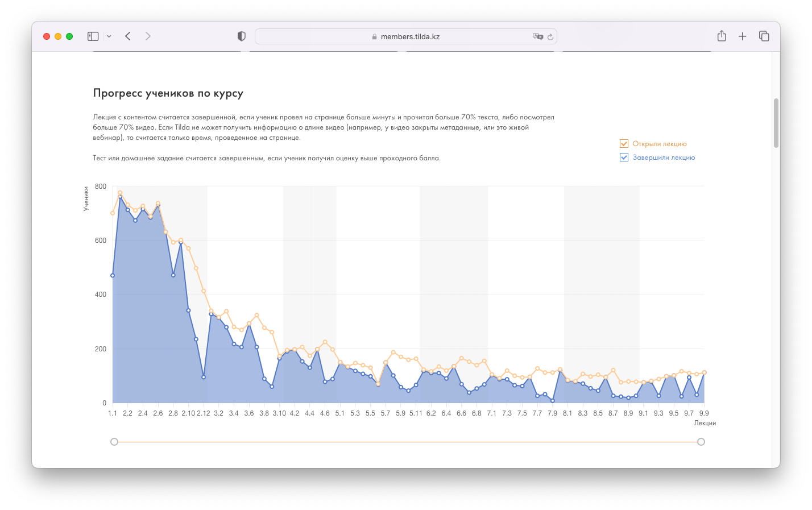Open the Share button in the toolbar
Viewport: 812px width, 510px height.
coord(722,36)
